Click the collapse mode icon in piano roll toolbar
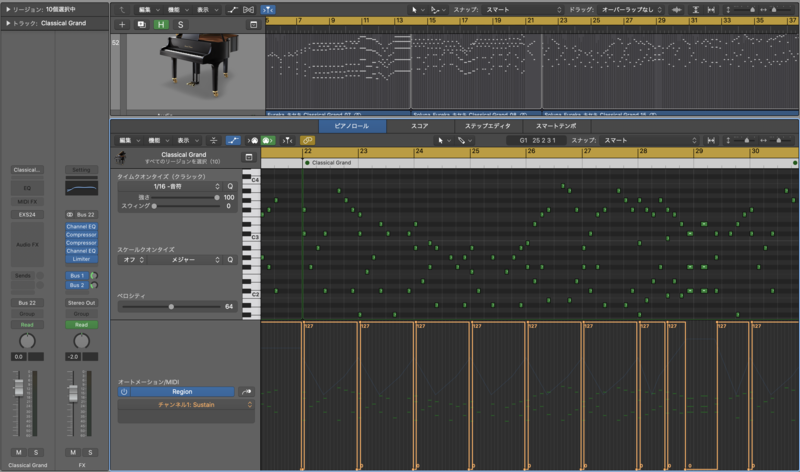The width and height of the screenshot is (800, 472). [214, 140]
